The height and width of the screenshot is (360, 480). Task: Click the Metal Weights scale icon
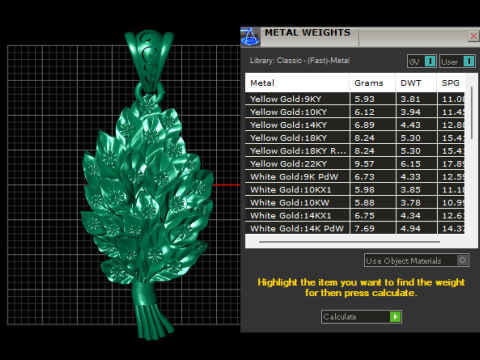(250, 37)
